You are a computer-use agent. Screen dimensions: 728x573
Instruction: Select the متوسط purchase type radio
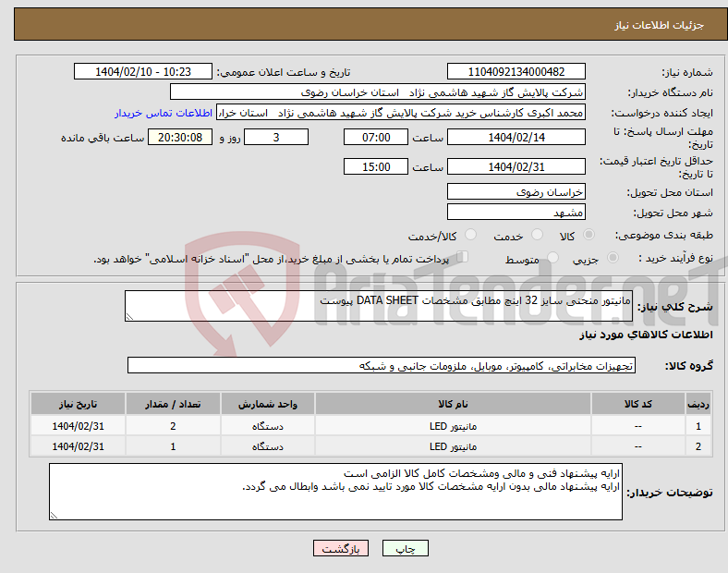pos(553,258)
